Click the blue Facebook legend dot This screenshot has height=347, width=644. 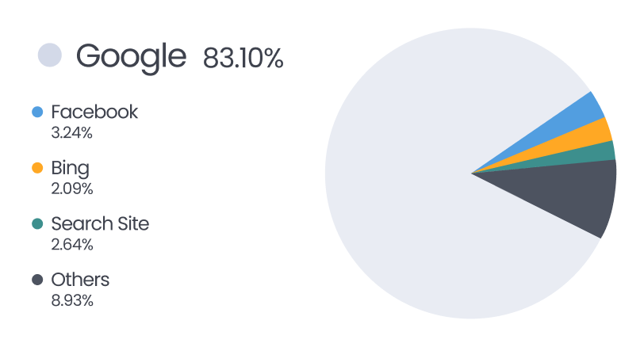point(37,112)
